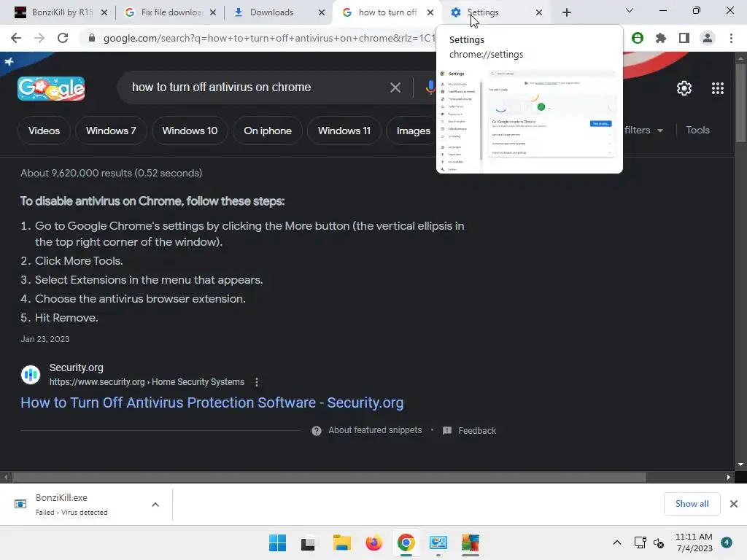Launch Firefox from the taskbar
Screen dimensions: 747x560
click(374, 542)
